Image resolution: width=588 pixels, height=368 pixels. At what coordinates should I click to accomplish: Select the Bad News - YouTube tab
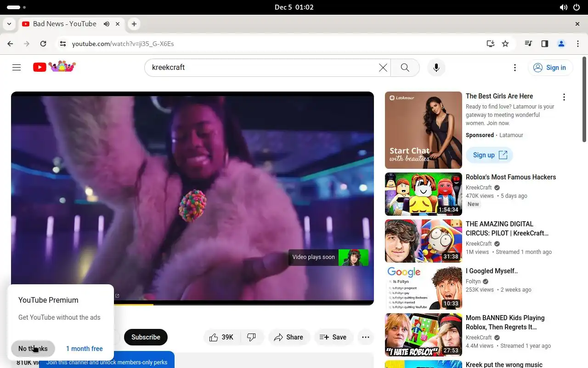coord(64,24)
